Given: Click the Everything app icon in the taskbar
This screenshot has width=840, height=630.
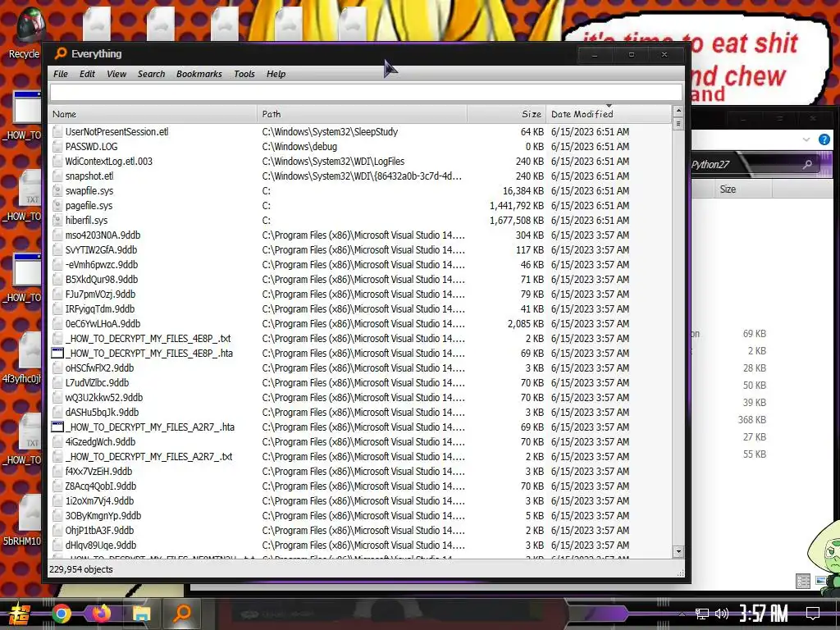Looking at the screenshot, I should pos(182,614).
